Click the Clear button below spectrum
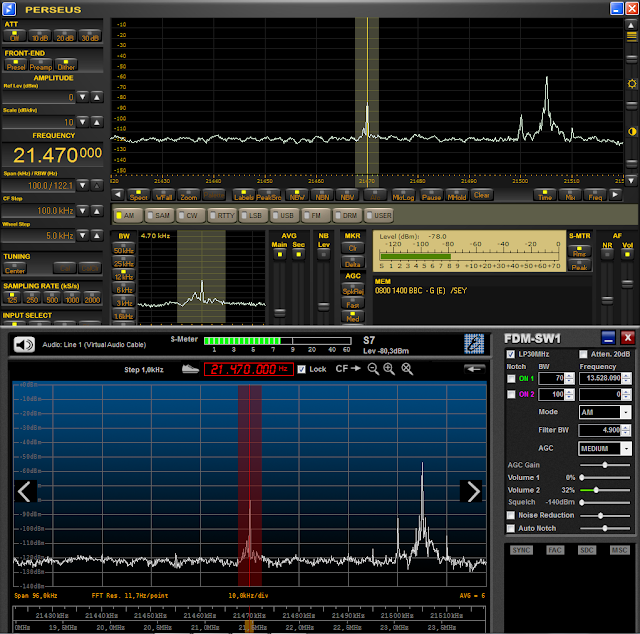The width and height of the screenshot is (640, 634). (x=482, y=195)
